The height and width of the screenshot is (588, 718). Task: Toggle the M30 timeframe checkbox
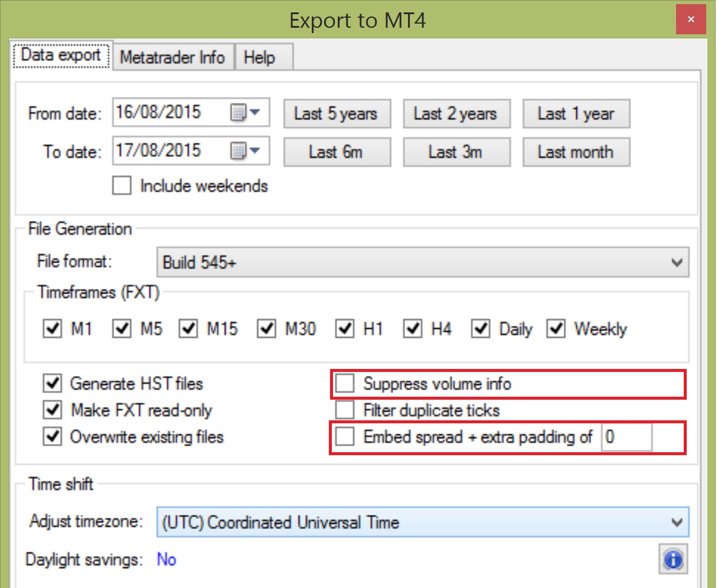[266, 328]
